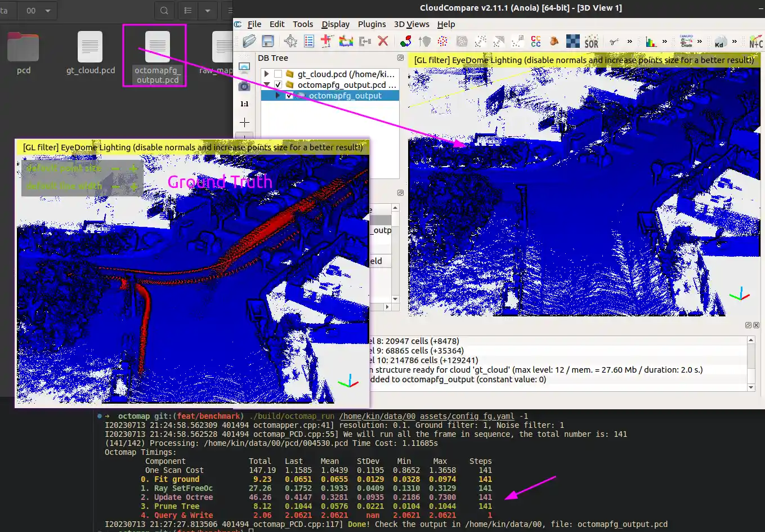Toggle the octomapfg_output cloud checkbox
The width and height of the screenshot is (765, 532).
point(289,96)
